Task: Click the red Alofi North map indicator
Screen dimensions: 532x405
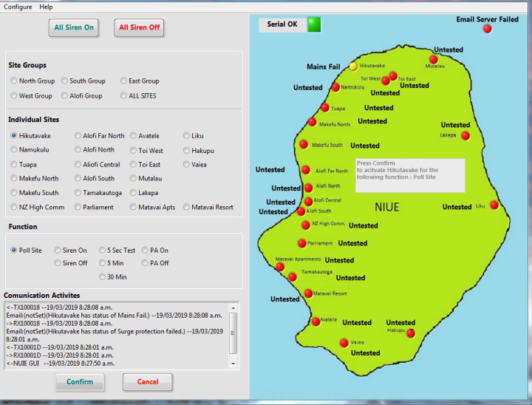Action: click(x=308, y=188)
